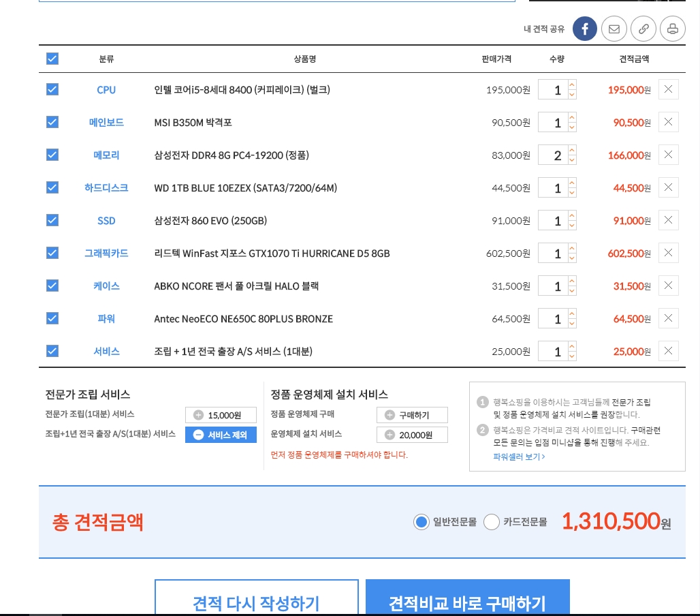700x616 pixels.
Task: Click the 메모리 quantity input field
Action: [x=553, y=155]
